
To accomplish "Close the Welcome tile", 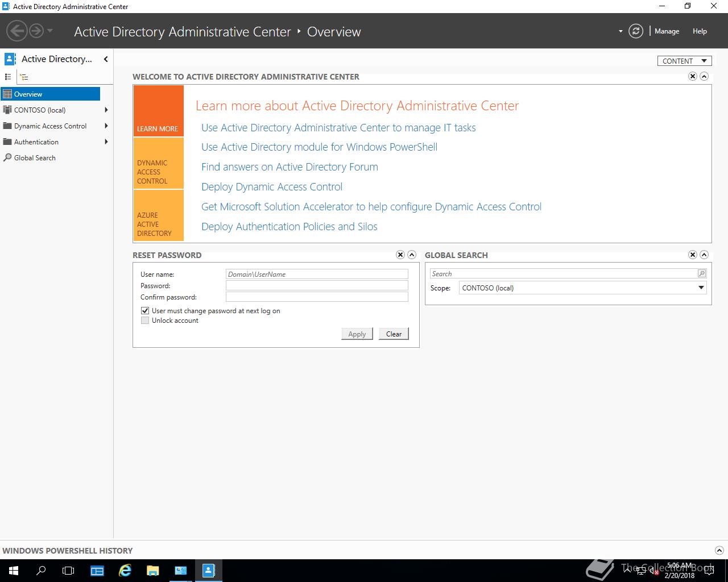I will [693, 76].
